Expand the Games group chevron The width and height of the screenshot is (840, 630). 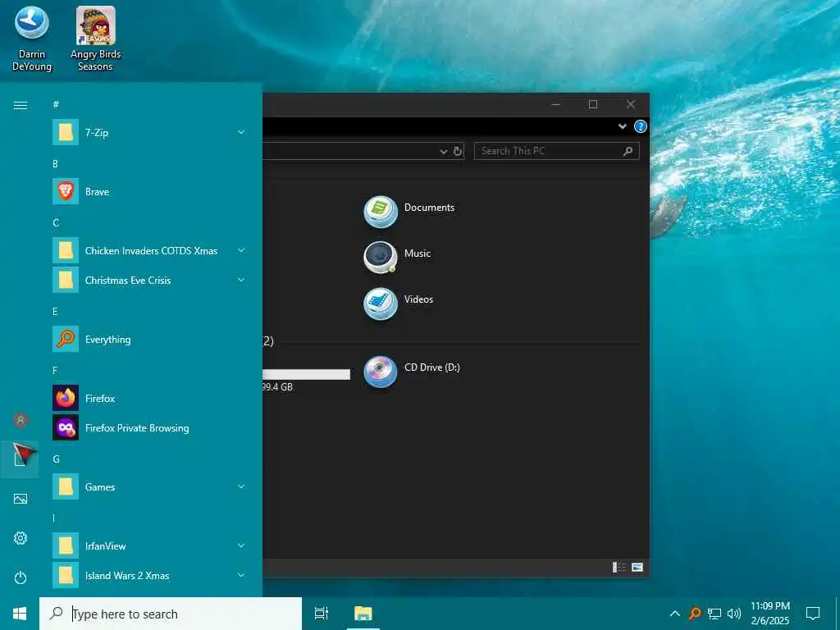[x=241, y=487]
